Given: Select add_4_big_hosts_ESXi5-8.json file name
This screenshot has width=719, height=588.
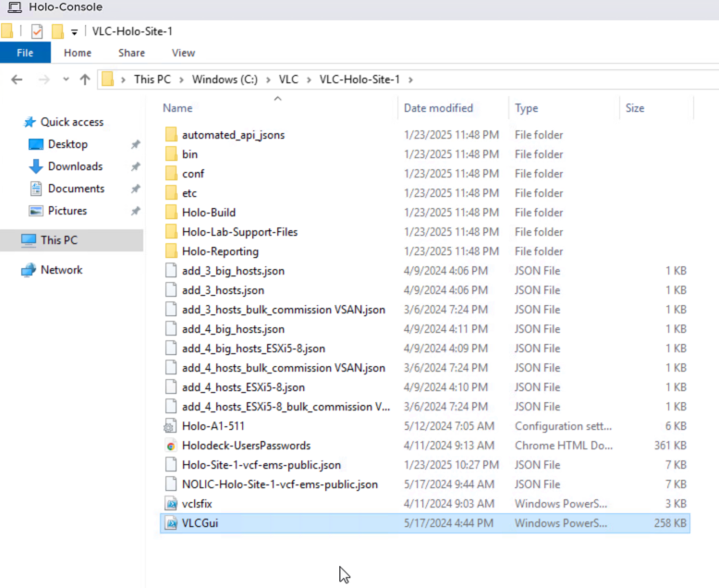Looking at the screenshot, I should pos(253,349).
